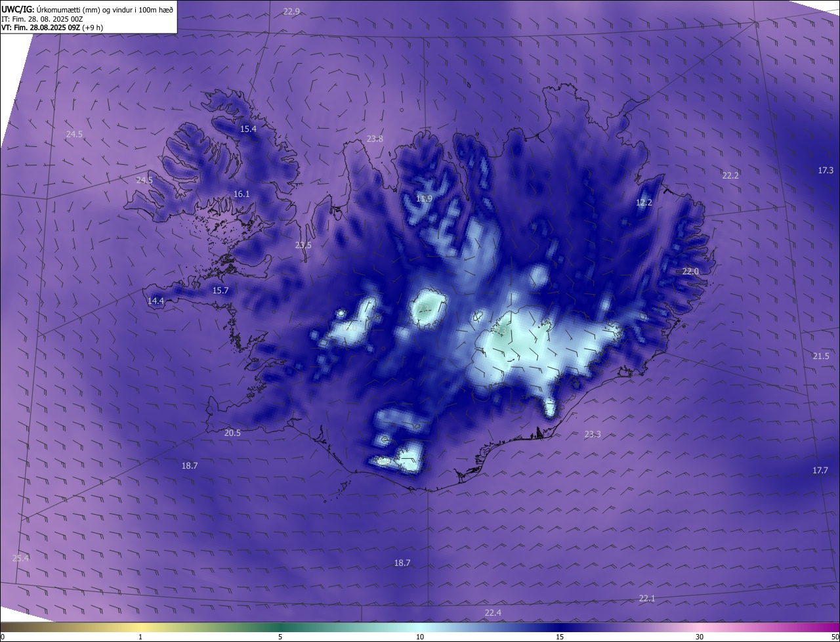
Task: Click the title "Úrkomumætti (mm) og vindur í 100m hæð"
Action: tap(105, 9)
